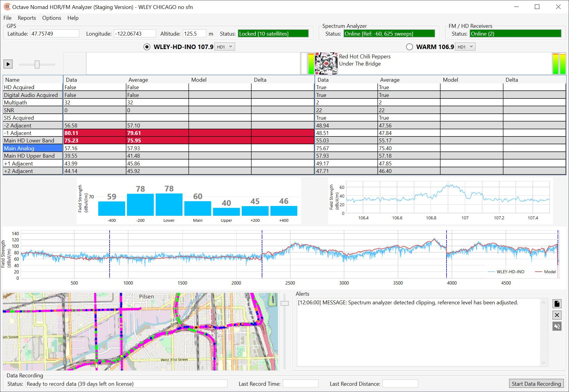569x392 pixels.
Task: Open the HD1 dropdown for WARM 106.9
Action: pyautogui.click(x=465, y=47)
